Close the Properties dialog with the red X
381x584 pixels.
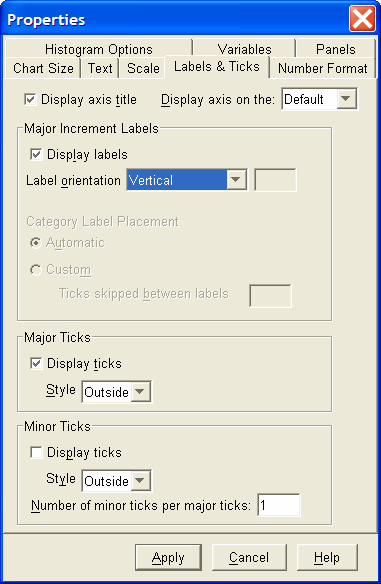tap(362, 19)
